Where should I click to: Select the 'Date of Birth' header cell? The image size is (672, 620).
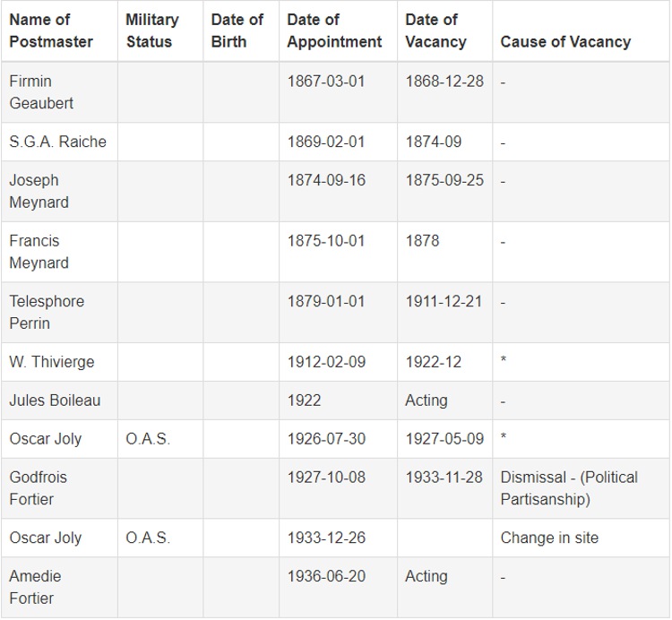point(237,30)
